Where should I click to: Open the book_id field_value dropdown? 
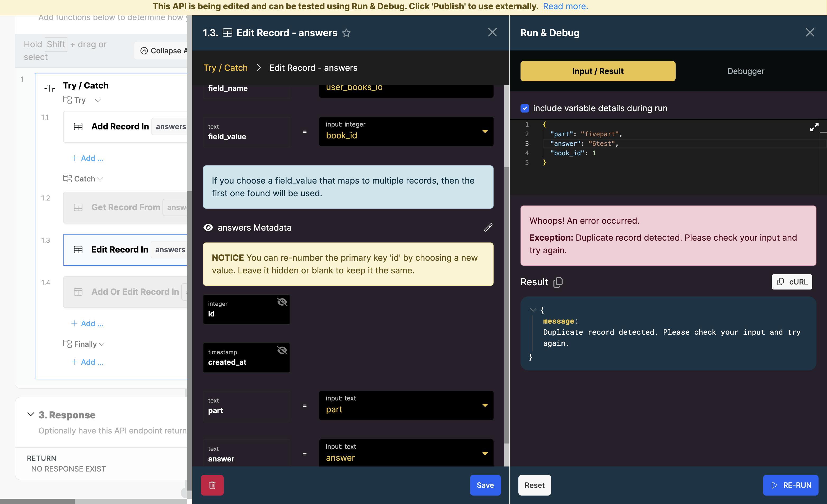[x=485, y=131]
